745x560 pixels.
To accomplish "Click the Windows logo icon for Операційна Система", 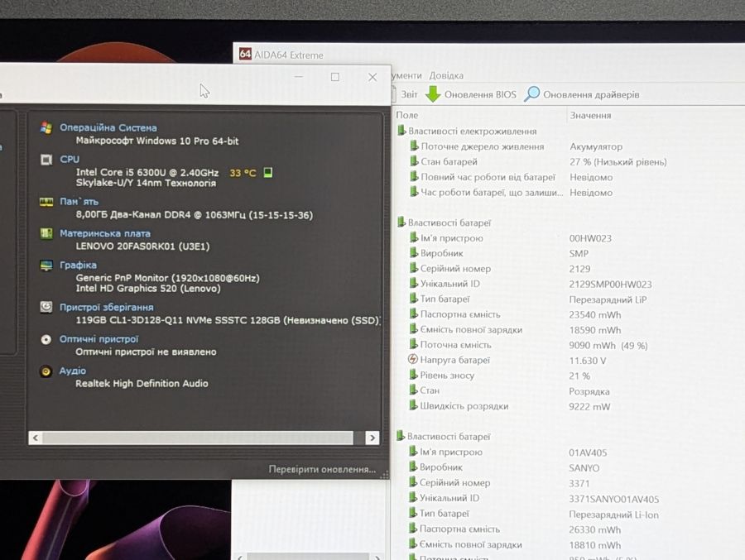I will 46,127.
